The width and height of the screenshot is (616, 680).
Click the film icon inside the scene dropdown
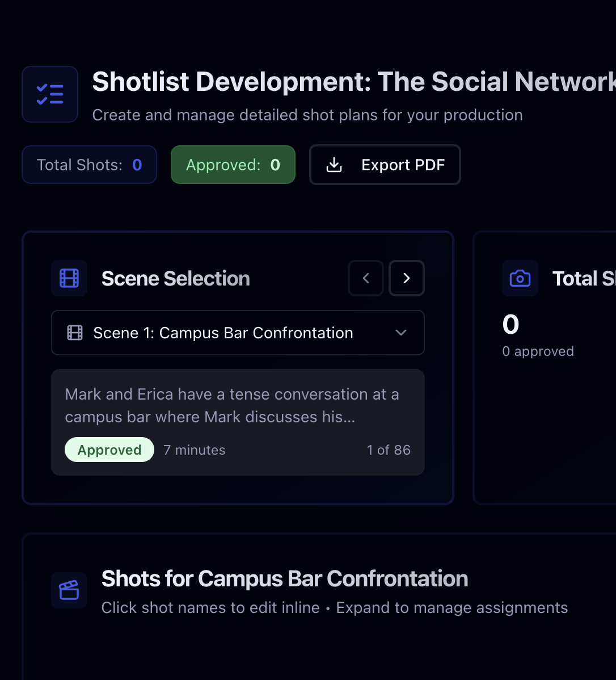tap(75, 333)
